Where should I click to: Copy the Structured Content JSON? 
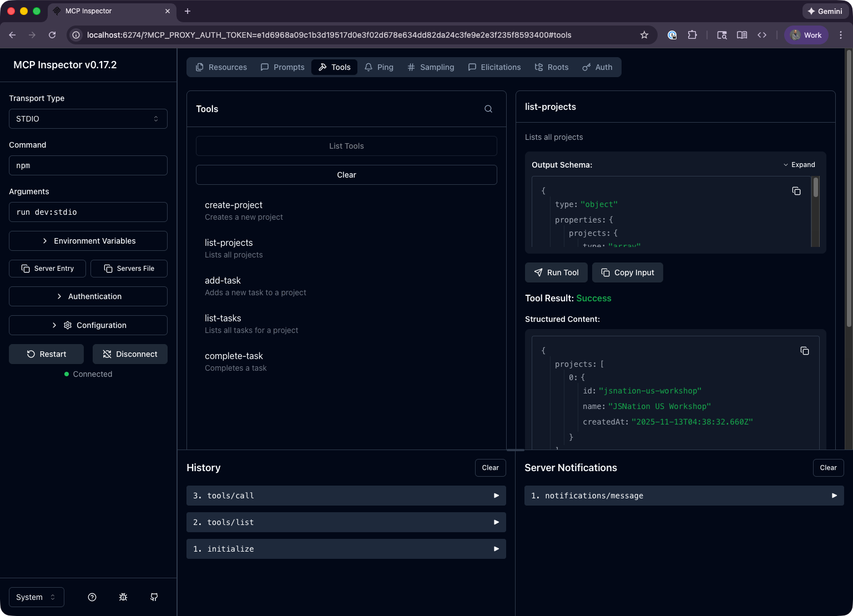805,351
